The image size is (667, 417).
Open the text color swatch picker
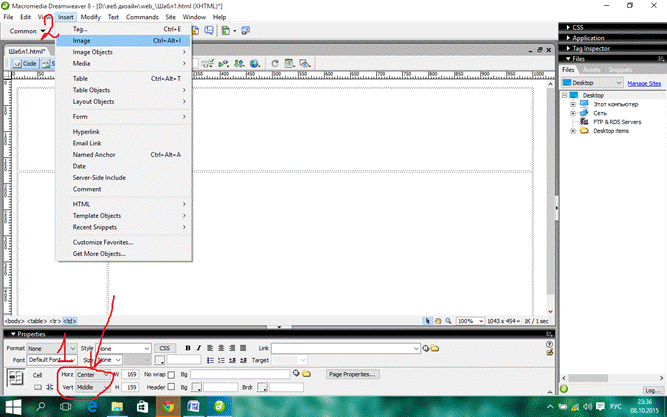(160, 360)
